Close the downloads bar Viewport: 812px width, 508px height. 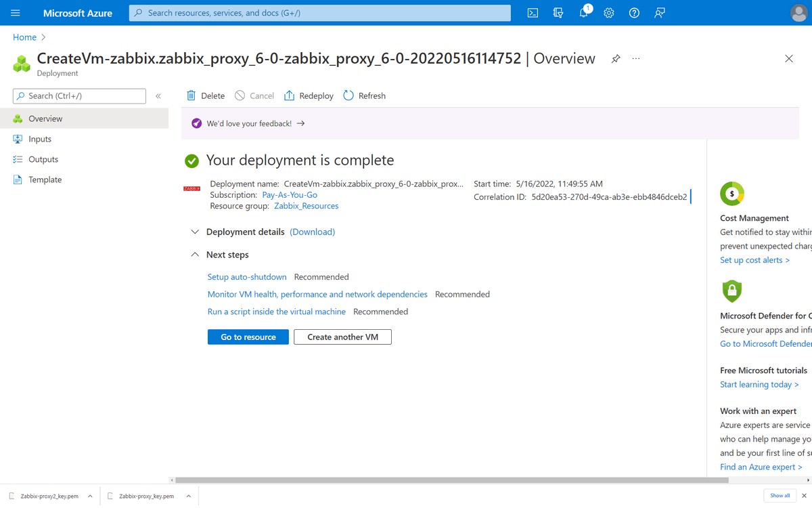[x=804, y=496]
